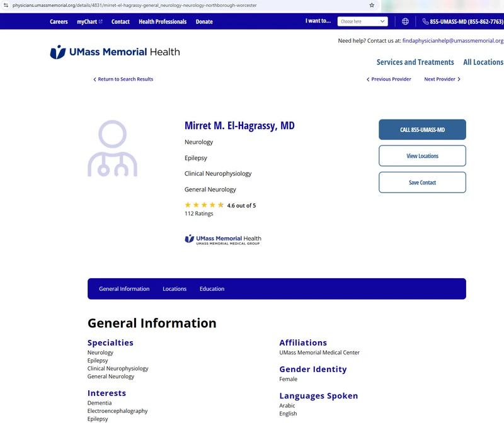The width and height of the screenshot is (504, 423).
Task: Click the physician placeholder avatar image
Action: point(113,149)
